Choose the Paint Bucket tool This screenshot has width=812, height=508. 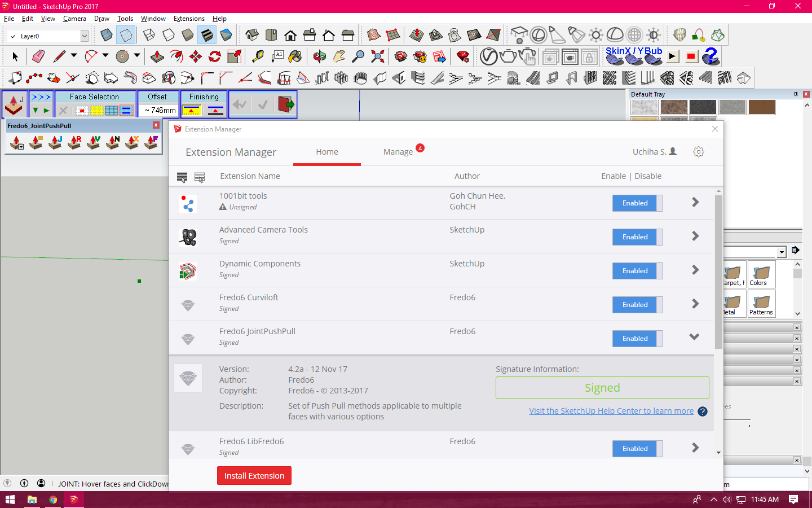[295, 56]
